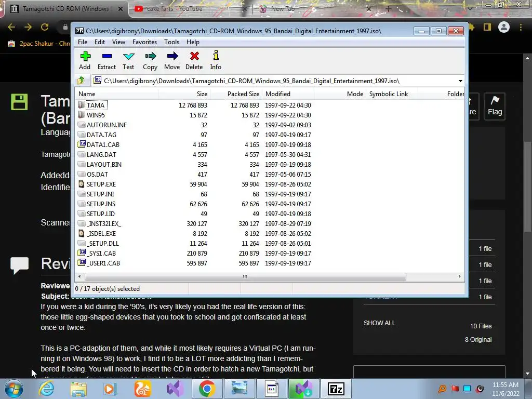532x399 pixels.
Task: Sort by the Symbolic Link column header
Action: [x=392, y=94]
